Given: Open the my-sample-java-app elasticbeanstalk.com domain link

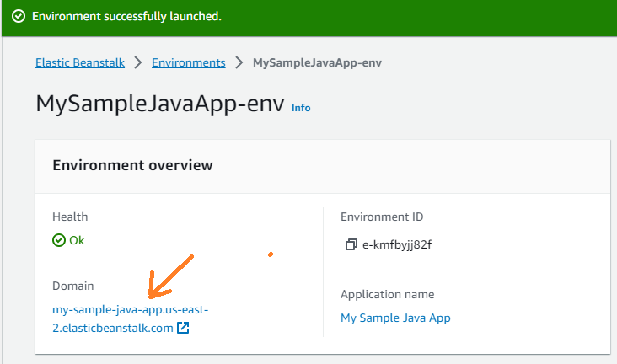Looking at the screenshot, I should (131, 318).
